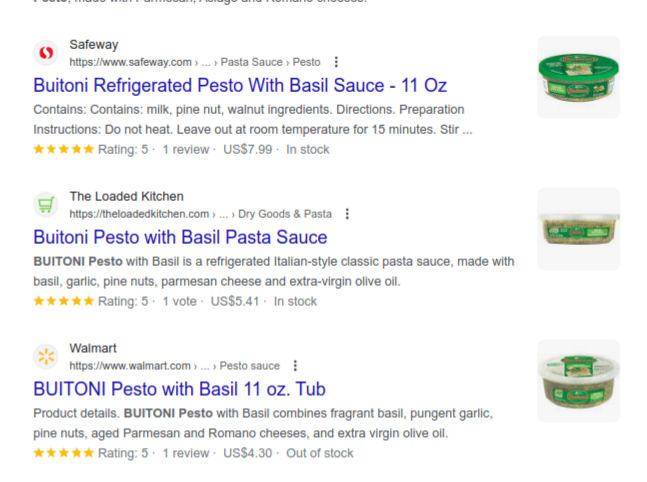Open BUITONI Pesto with Basil 11 oz. Tub link
The image size is (647, 482).
[179, 389]
